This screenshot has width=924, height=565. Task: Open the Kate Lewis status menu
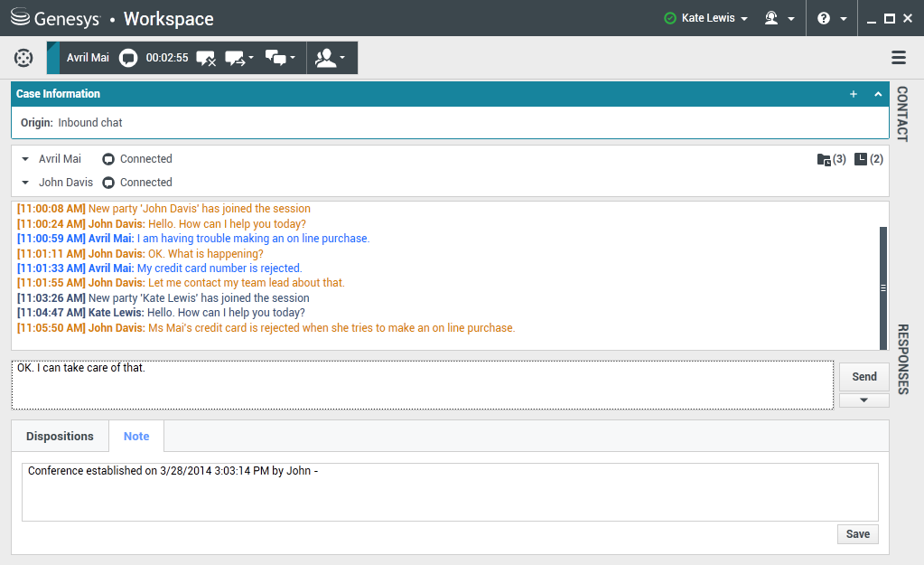706,18
